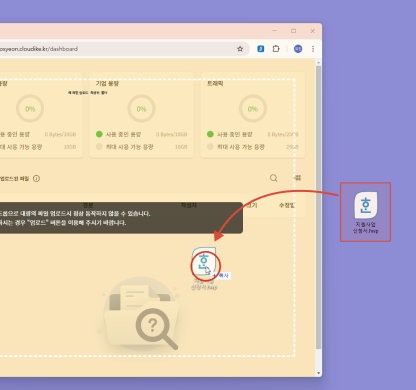Viewport: 416px width, 390px height.
Task: Click 최대 사용 가능 용량 in the 기업 용량 card
Action: click(x=130, y=147)
